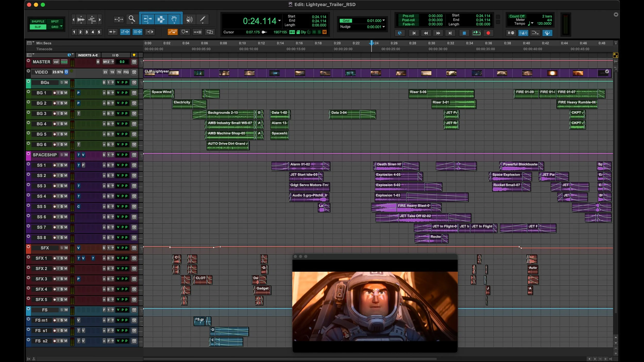The height and width of the screenshot is (362, 644).
Task: Enable SHUFFLE edit mode
Action: (x=38, y=21)
